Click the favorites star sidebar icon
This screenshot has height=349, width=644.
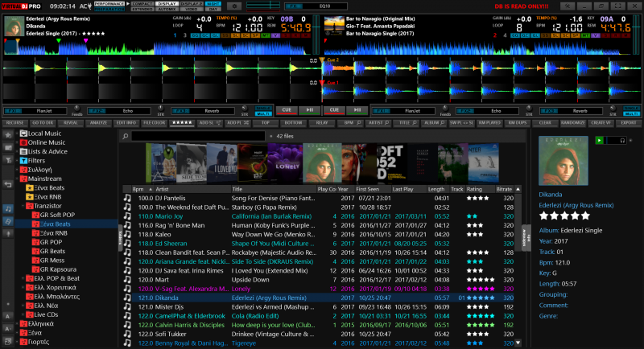(x=8, y=135)
